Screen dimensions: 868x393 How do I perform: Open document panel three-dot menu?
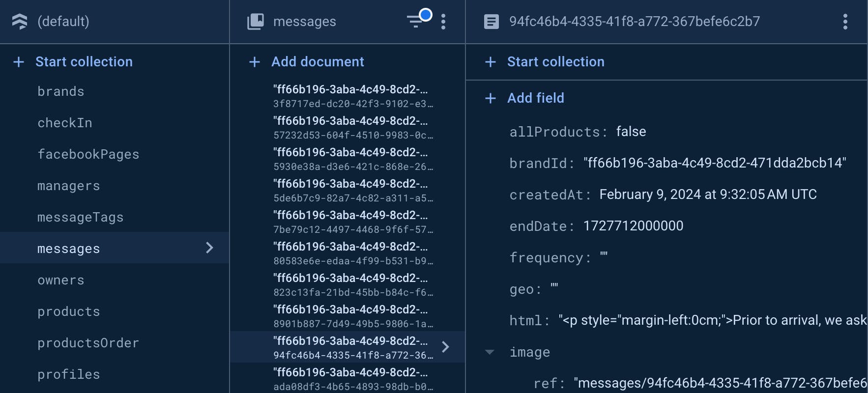(x=845, y=22)
